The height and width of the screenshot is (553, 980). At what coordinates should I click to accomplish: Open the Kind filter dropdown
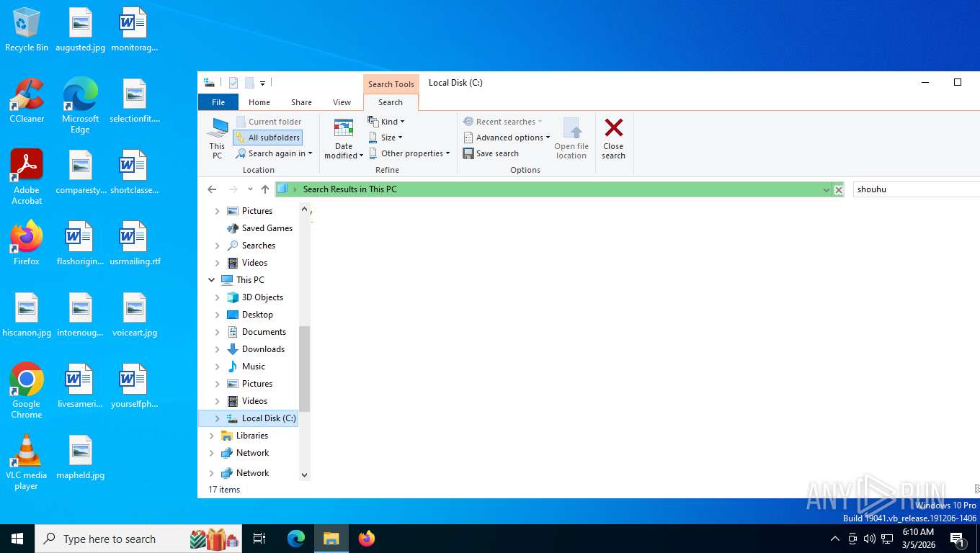pyautogui.click(x=386, y=122)
